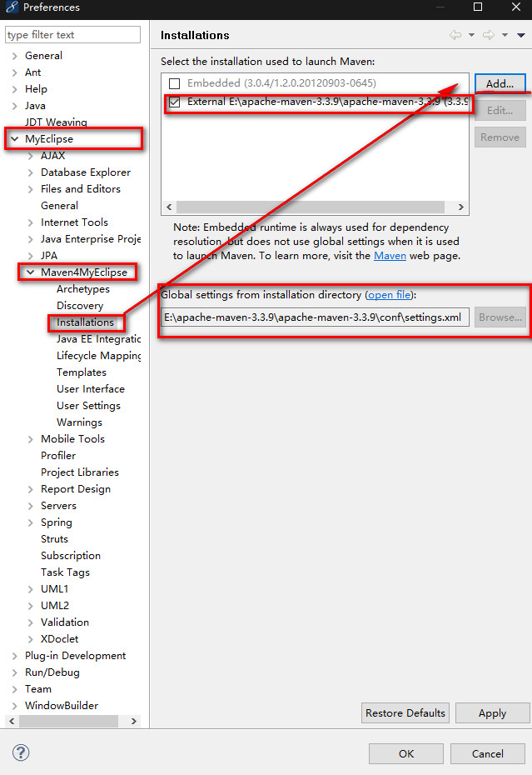
Task: Expand the Spring node arrow
Action: (30, 523)
